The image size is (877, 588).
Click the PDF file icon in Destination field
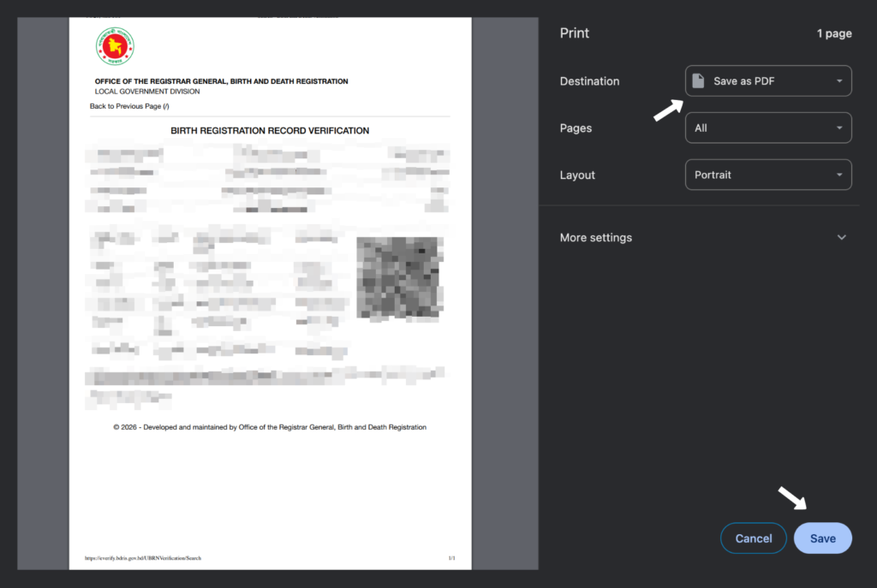[x=699, y=81]
